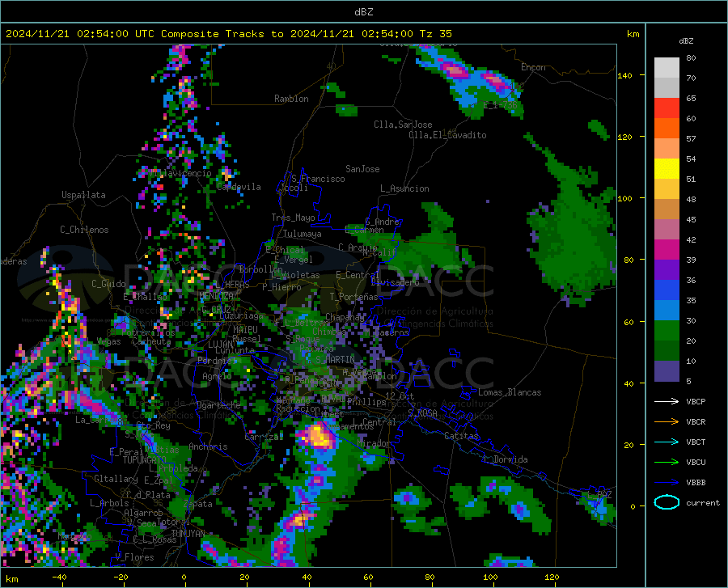Click the 'VBBB' legend label
728x588 pixels.
coord(696,483)
